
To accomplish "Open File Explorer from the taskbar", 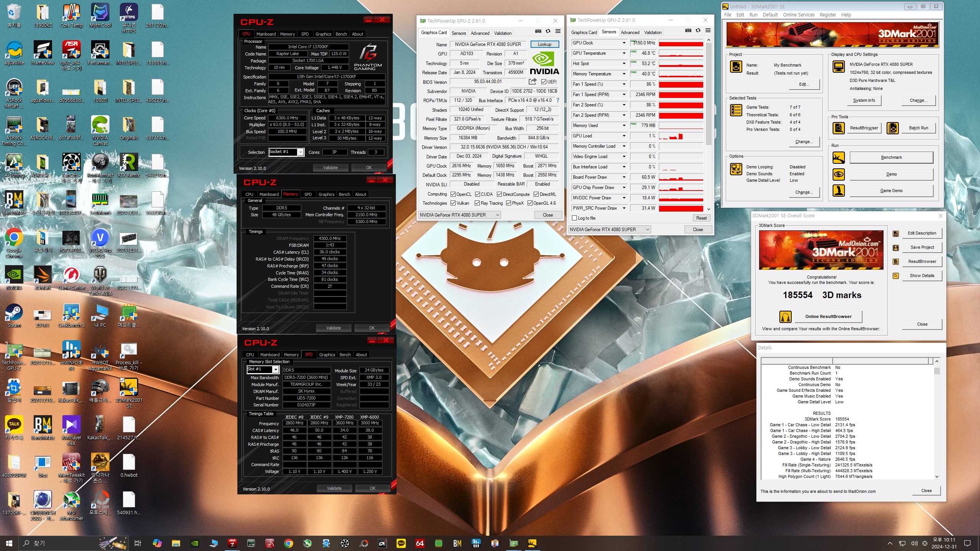I will coord(176,543).
